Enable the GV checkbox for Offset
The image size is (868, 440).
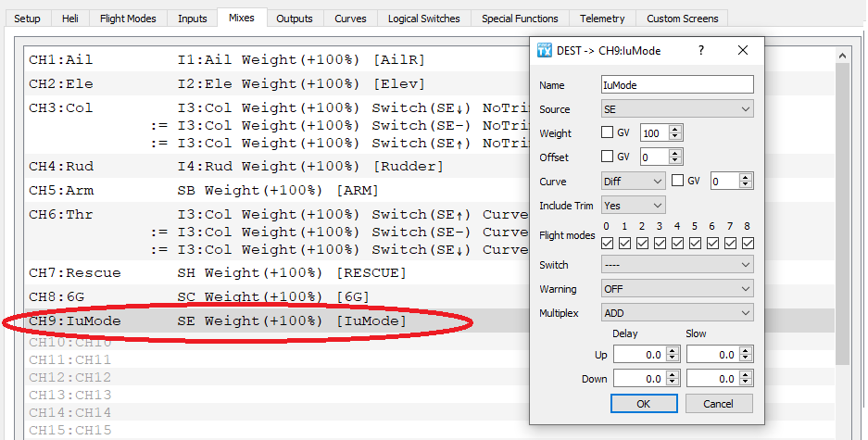608,157
